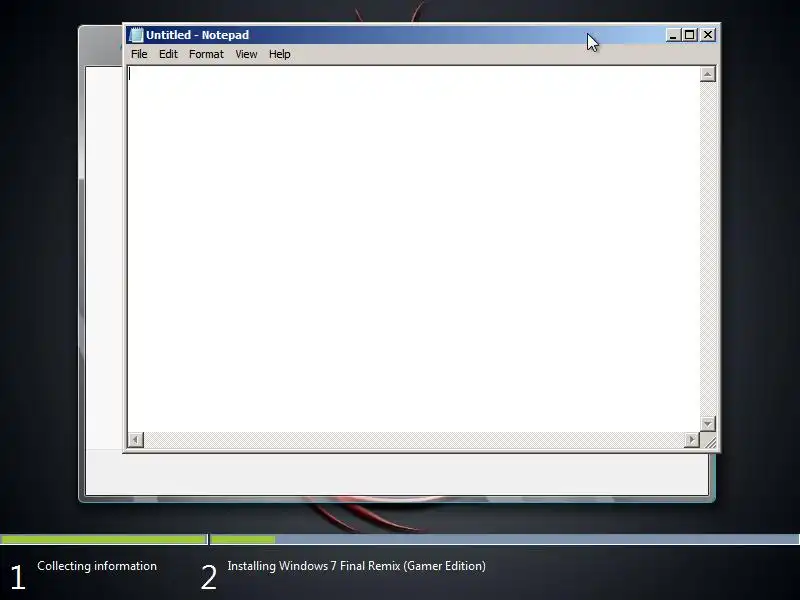The width and height of the screenshot is (800, 600).
Task: Click the Untitled - Notepad title text
Action: pyautogui.click(x=197, y=35)
